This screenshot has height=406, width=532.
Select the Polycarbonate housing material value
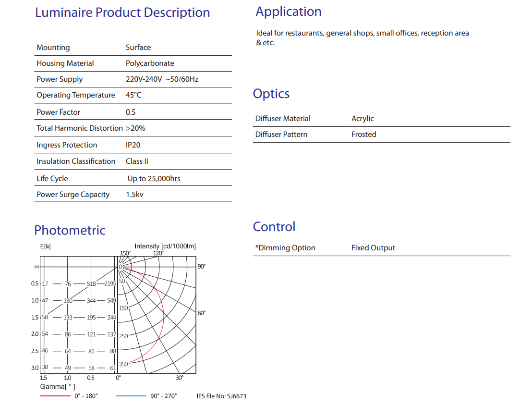coord(150,63)
